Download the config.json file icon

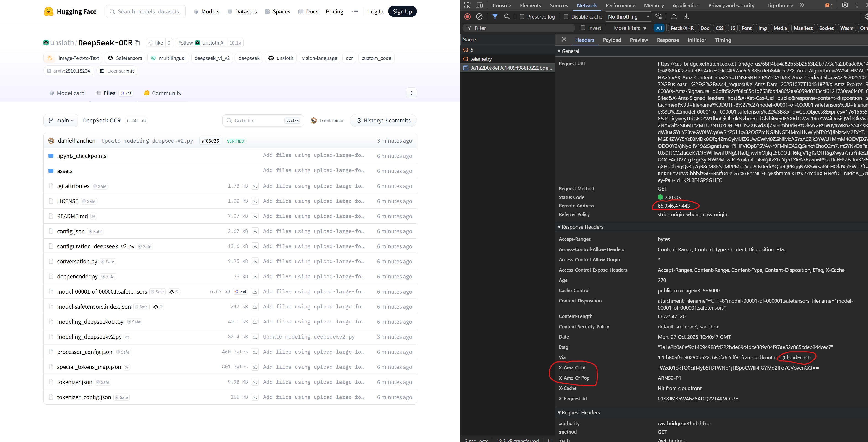coord(255,231)
